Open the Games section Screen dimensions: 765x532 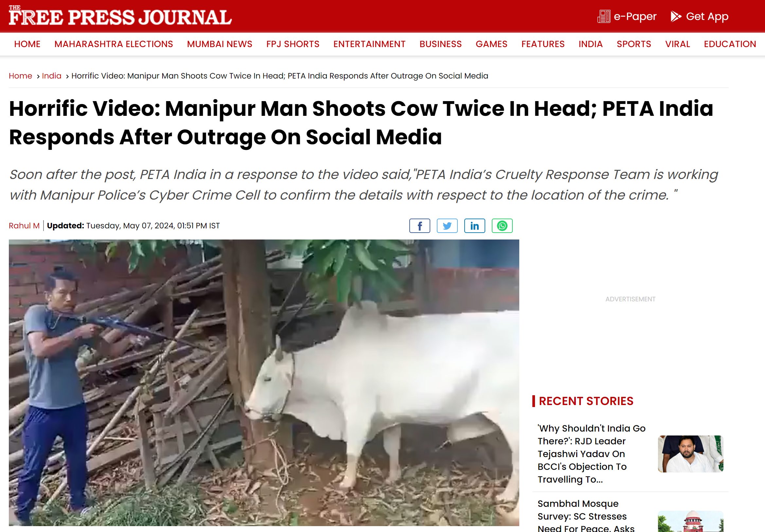491,44
